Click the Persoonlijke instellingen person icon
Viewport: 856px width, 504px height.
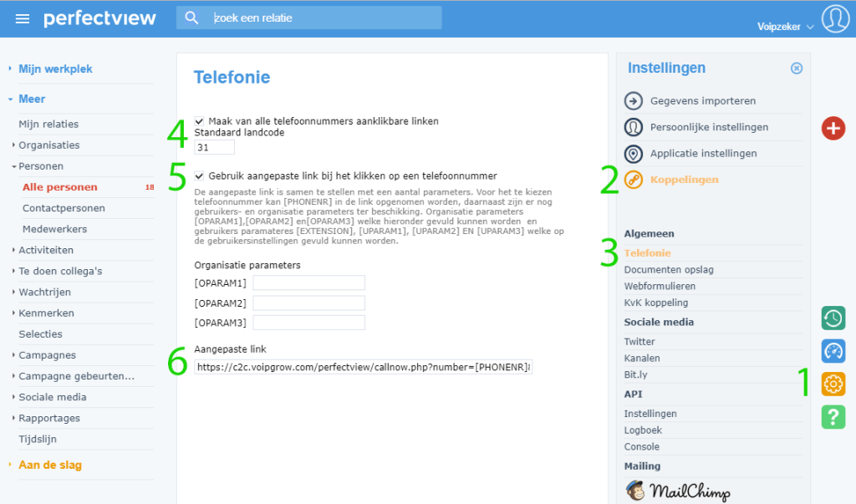634,127
